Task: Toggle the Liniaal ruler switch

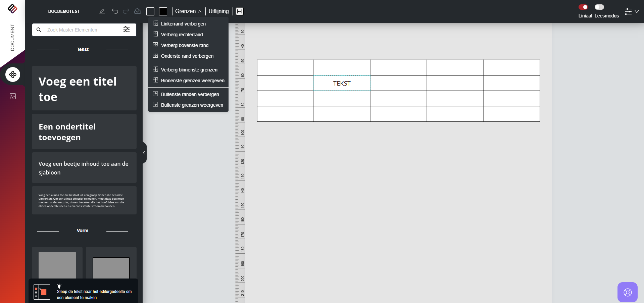Action: (583, 7)
